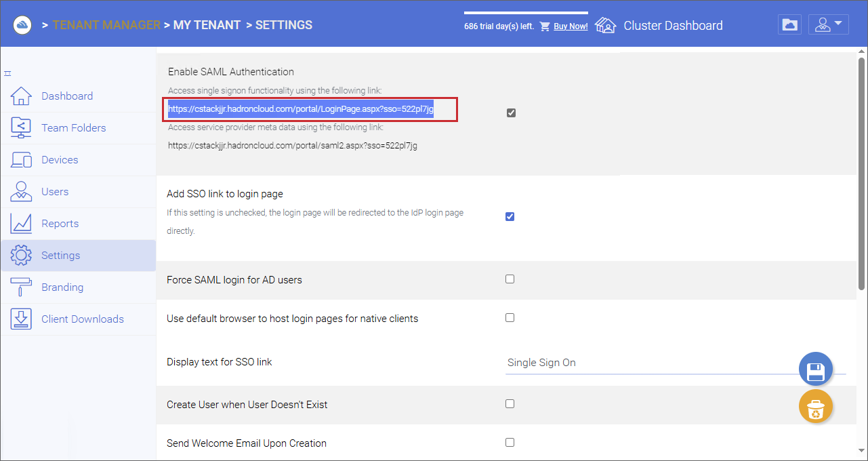
Task: Open Reports section
Action: (79, 224)
